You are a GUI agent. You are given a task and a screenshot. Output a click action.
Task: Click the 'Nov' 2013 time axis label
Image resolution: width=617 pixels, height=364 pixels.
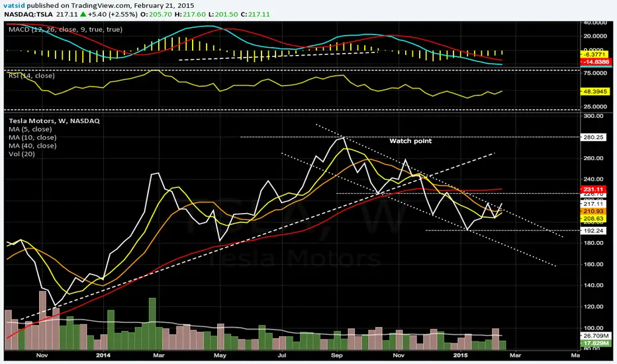42,355
